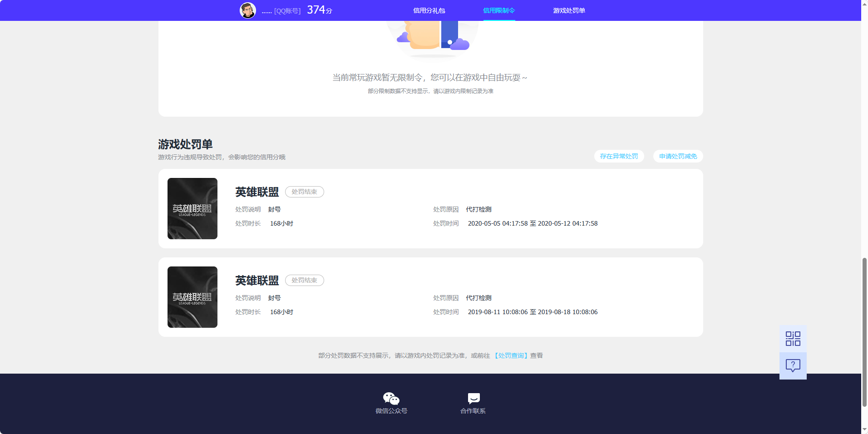The image size is (868, 434).
Task: Click the first 英雄联盟 game cover image
Action: click(x=192, y=208)
